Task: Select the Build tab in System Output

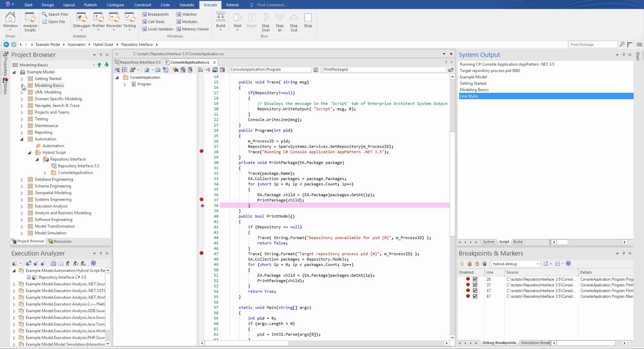Action: [518, 242]
